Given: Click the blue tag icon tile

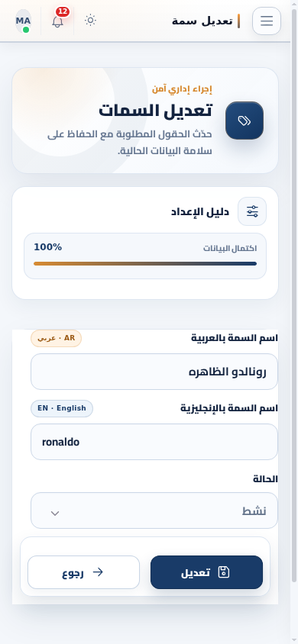Looking at the screenshot, I should pyautogui.click(x=245, y=121).
